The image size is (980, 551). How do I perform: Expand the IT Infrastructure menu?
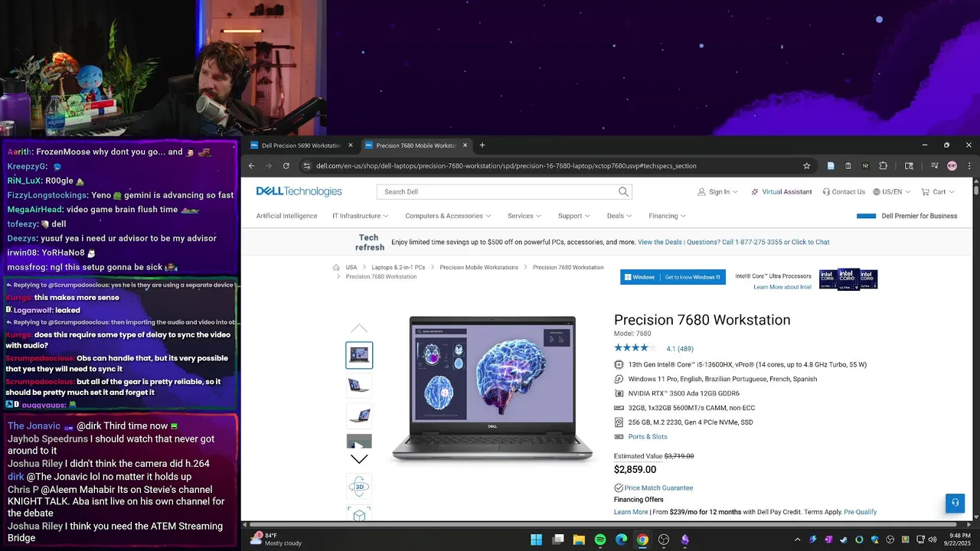click(360, 216)
